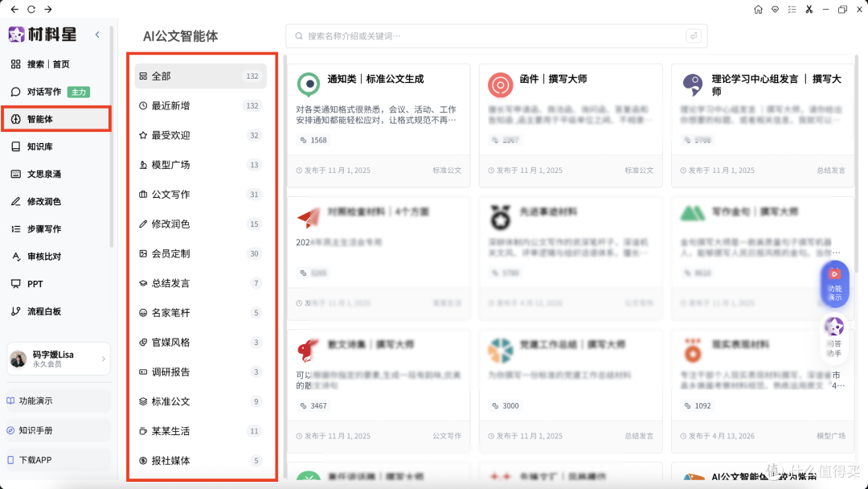Go back with the back arrow
The image size is (868, 489).
pyautogui.click(x=14, y=10)
